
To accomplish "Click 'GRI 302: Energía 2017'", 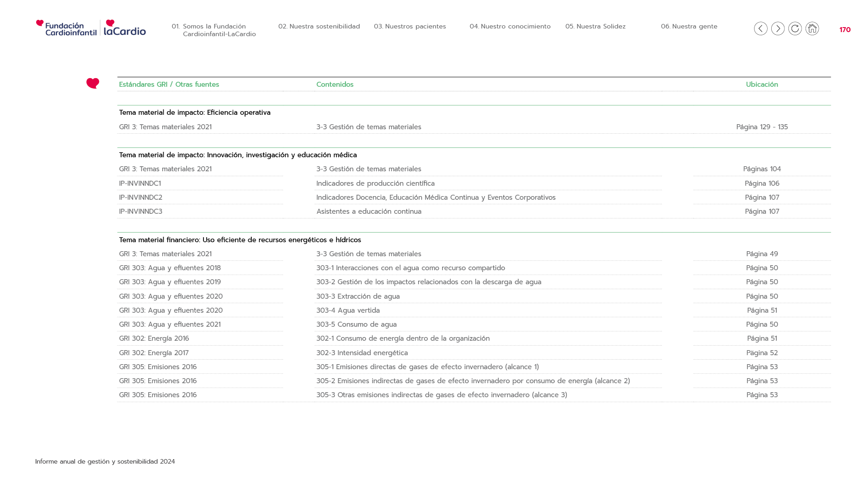I will pyautogui.click(x=154, y=353).
